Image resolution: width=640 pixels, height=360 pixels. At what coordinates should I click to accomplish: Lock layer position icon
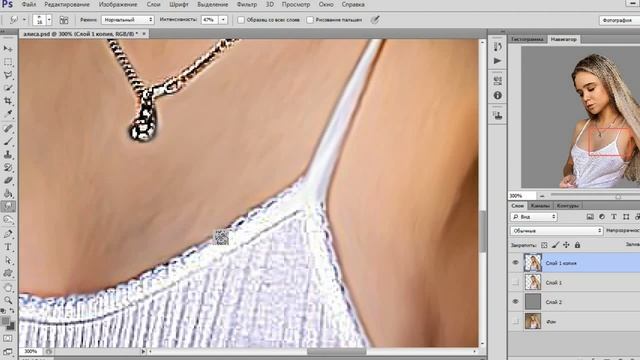point(566,245)
